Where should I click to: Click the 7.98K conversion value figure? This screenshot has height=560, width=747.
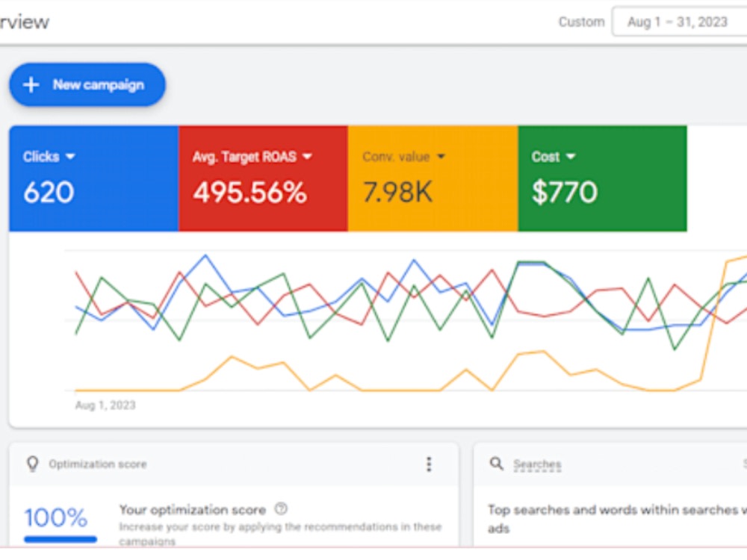pos(398,193)
